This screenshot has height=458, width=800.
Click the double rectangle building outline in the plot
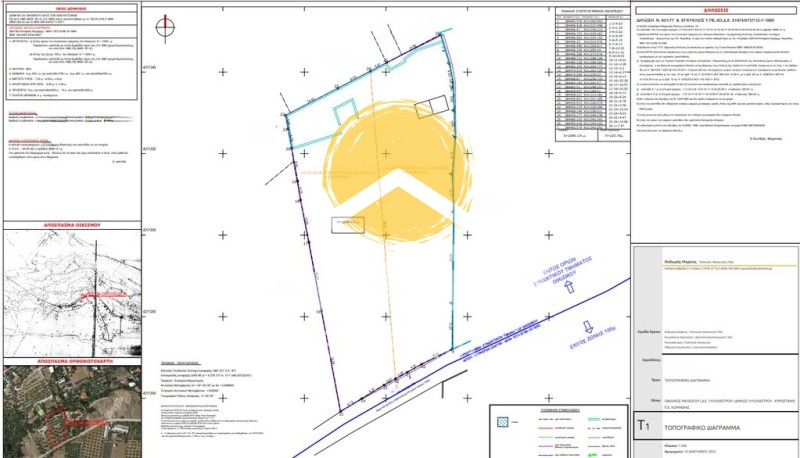pyautogui.click(x=432, y=107)
